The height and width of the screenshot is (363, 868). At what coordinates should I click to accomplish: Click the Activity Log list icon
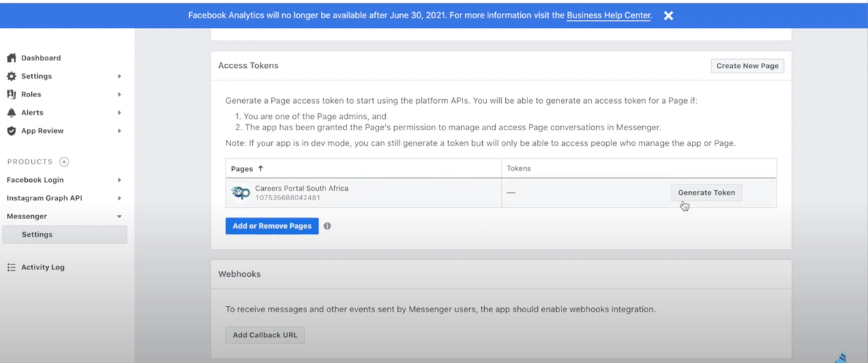[12, 267]
